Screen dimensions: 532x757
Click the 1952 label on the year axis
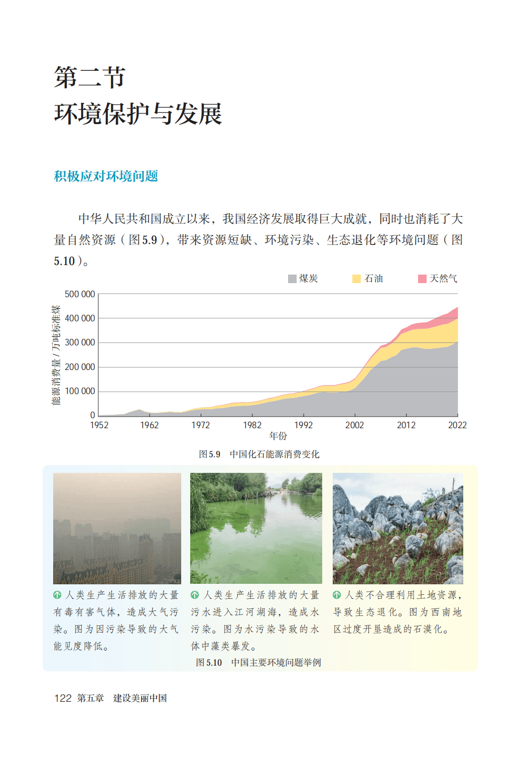(x=99, y=425)
